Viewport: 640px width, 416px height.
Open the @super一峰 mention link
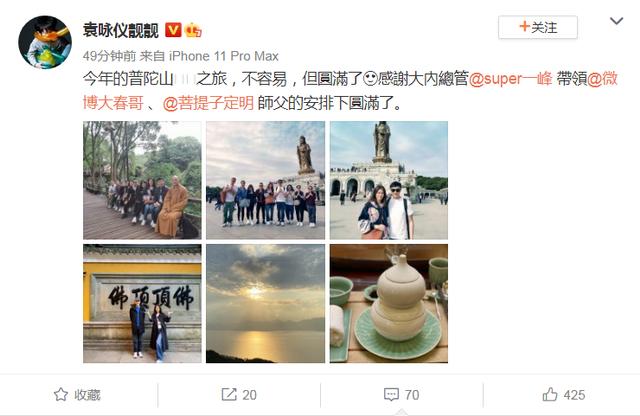510,79
